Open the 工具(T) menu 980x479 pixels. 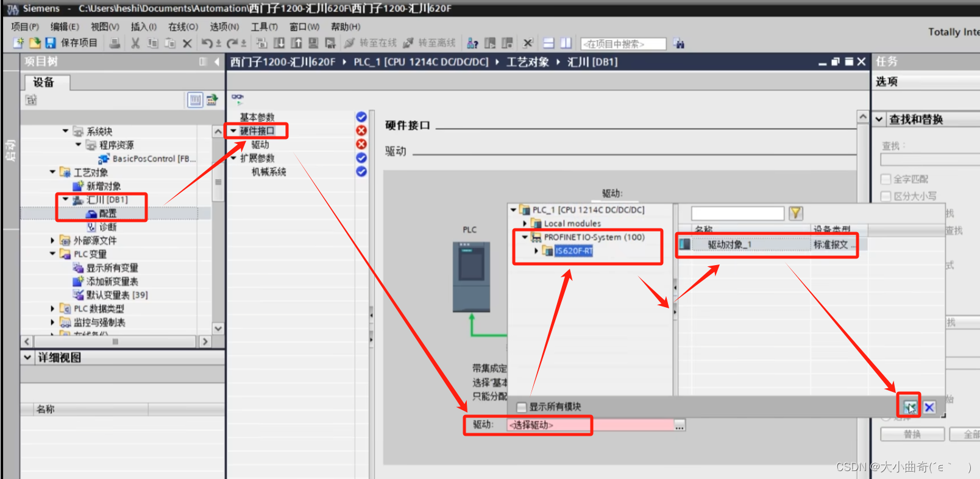point(264,27)
